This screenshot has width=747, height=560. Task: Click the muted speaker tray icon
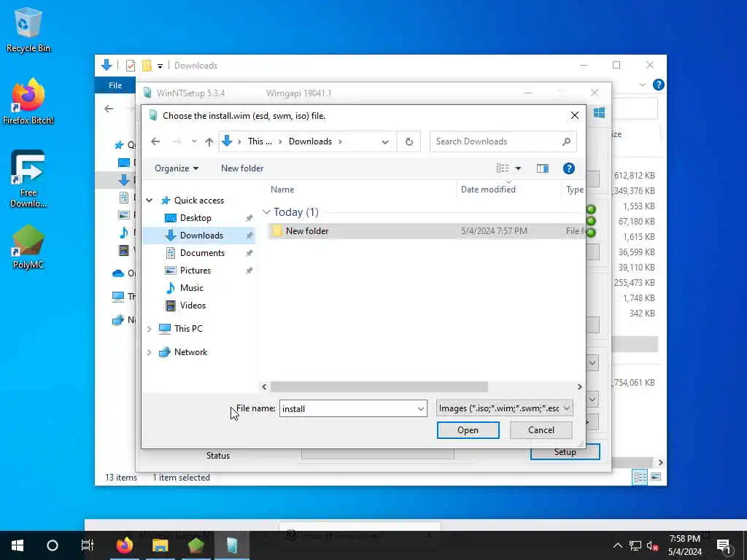pyautogui.click(x=653, y=545)
